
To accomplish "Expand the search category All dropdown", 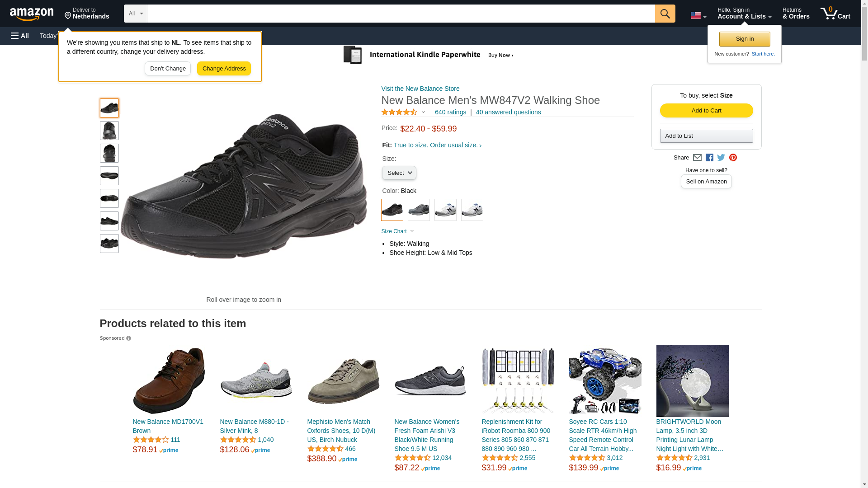I will pos(135,14).
